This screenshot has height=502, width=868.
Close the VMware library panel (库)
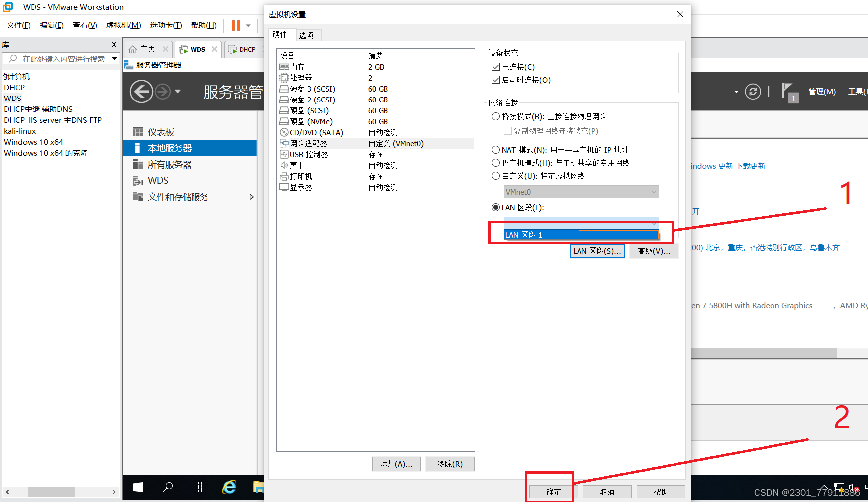[x=114, y=44]
